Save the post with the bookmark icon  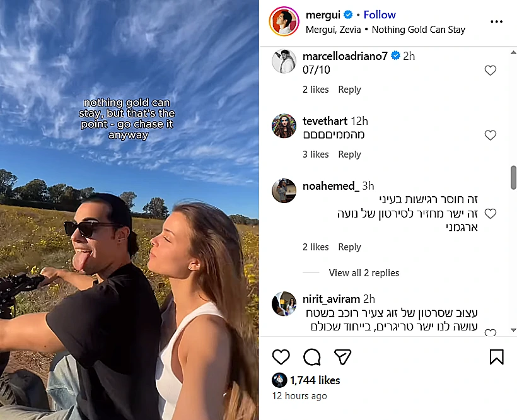click(497, 358)
